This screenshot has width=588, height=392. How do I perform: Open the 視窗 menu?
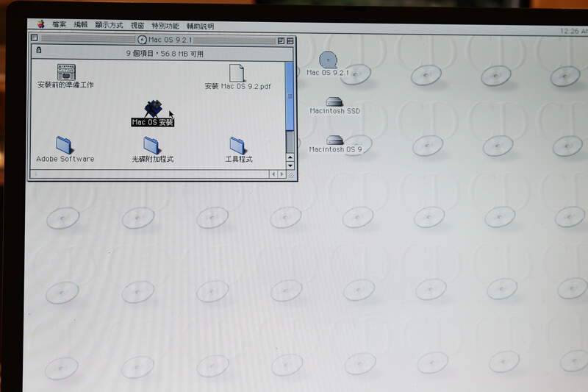[x=137, y=26]
